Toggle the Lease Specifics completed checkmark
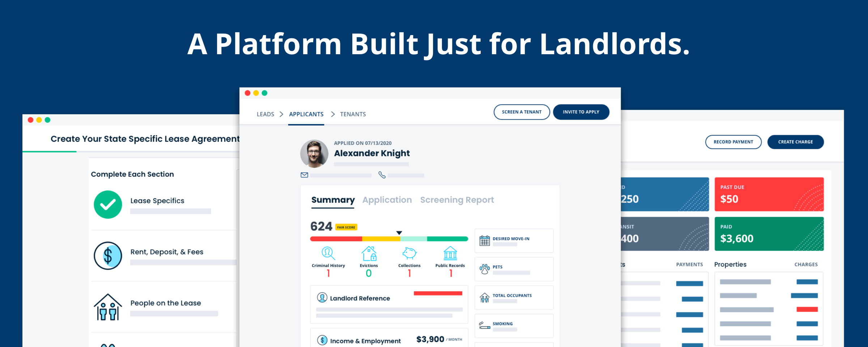 tap(108, 204)
